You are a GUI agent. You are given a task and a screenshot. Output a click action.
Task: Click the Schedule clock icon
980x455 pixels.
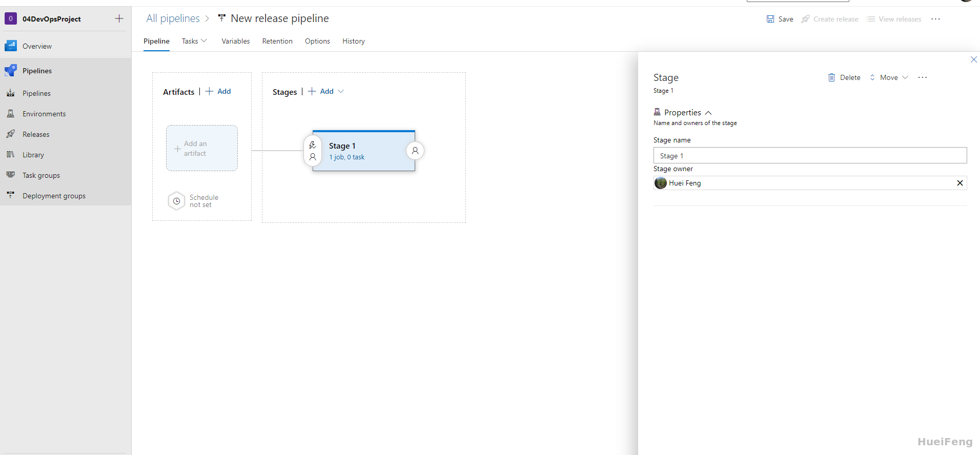[176, 201]
